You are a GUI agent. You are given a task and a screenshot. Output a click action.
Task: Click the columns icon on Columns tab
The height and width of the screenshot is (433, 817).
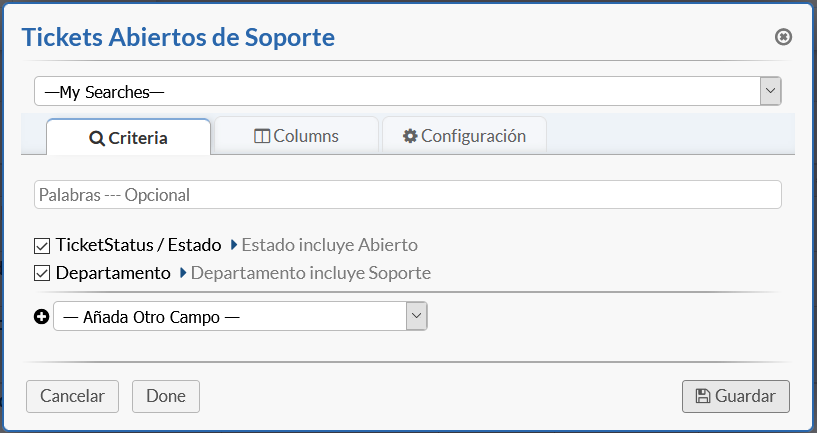click(262, 136)
